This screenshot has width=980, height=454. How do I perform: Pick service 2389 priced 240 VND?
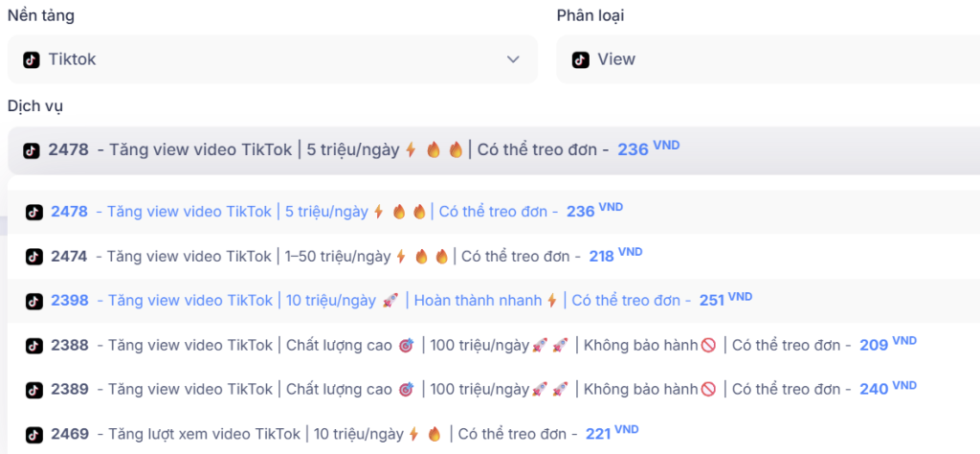tap(459, 390)
